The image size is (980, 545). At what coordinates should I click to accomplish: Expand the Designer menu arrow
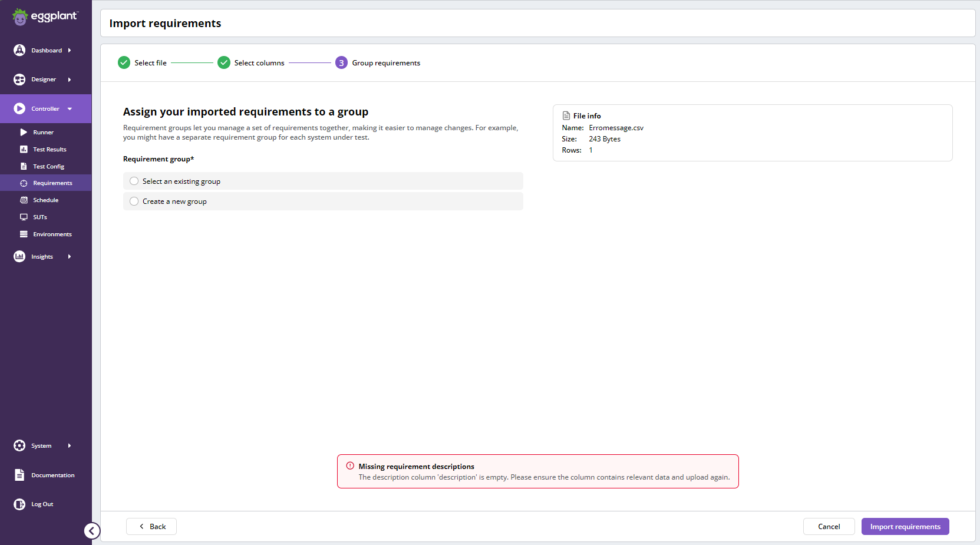[x=70, y=80]
